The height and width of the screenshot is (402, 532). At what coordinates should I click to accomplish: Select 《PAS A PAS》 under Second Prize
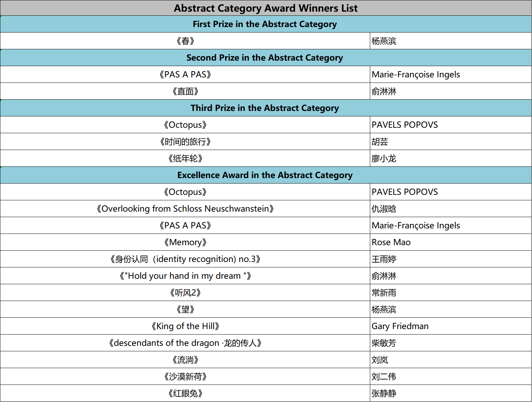coord(185,74)
